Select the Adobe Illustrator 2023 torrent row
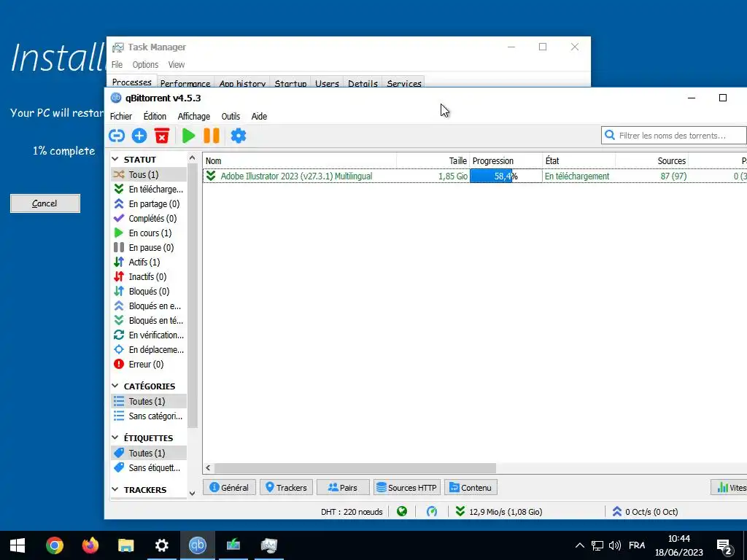Image resolution: width=747 pixels, height=560 pixels. click(474, 176)
